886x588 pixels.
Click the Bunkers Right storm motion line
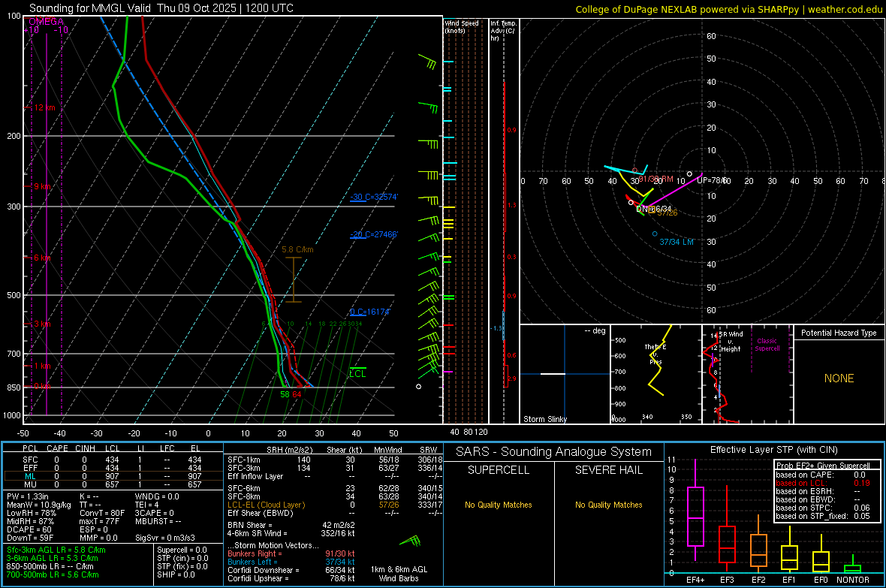pos(291,554)
